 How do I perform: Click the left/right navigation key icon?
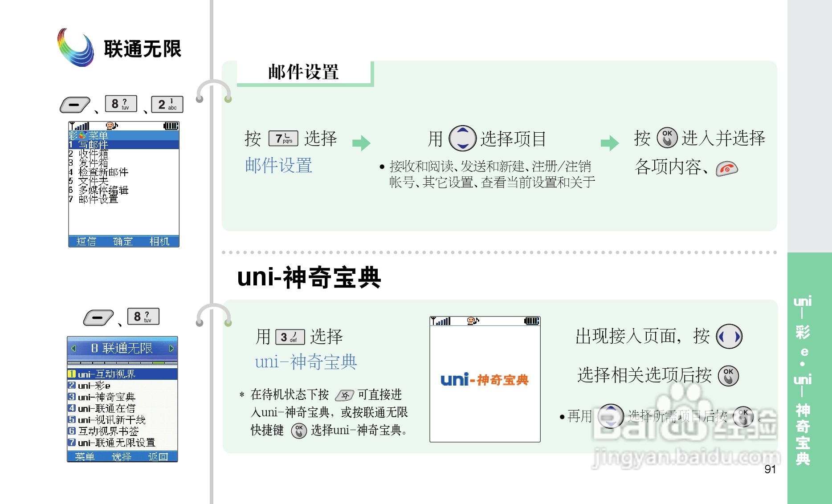pyautogui.click(x=729, y=337)
